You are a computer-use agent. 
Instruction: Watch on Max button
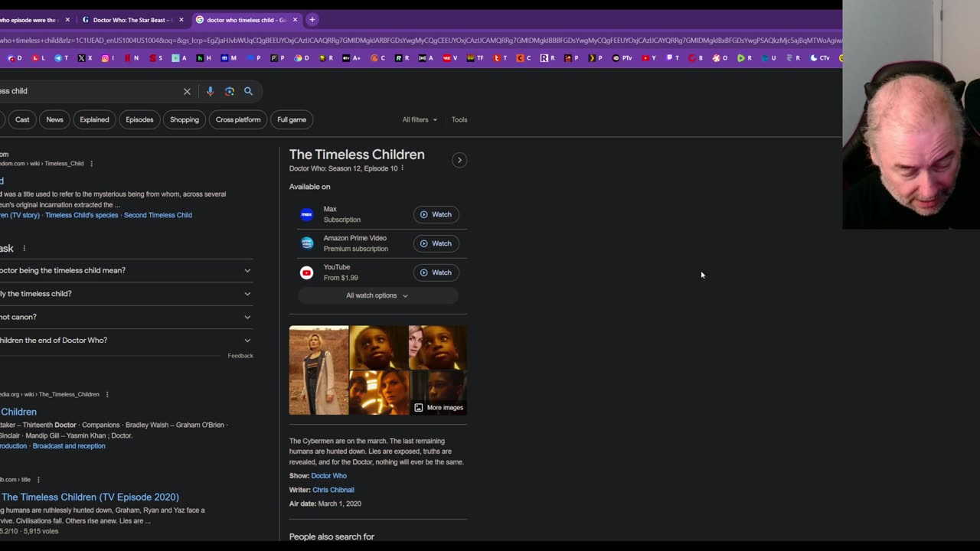coord(436,214)
